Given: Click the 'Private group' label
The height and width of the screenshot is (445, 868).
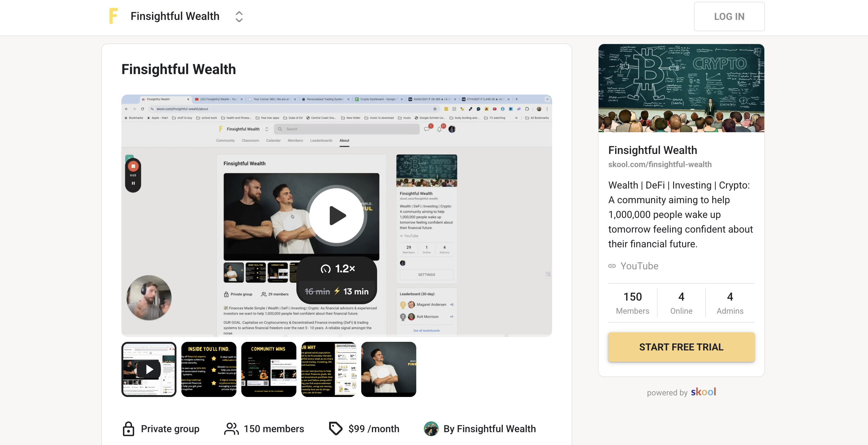Looking at the screenshot, I should 170,429.
